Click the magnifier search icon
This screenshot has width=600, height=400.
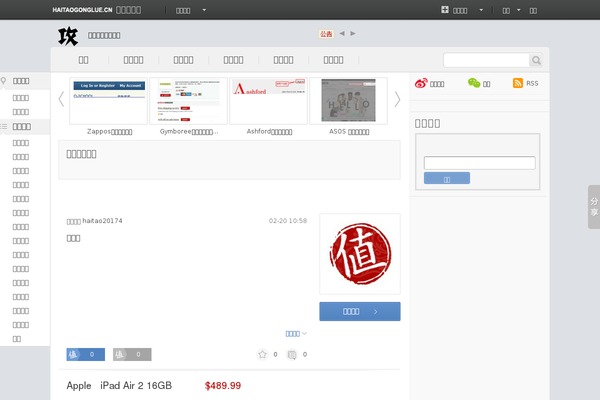pos(536,60)
